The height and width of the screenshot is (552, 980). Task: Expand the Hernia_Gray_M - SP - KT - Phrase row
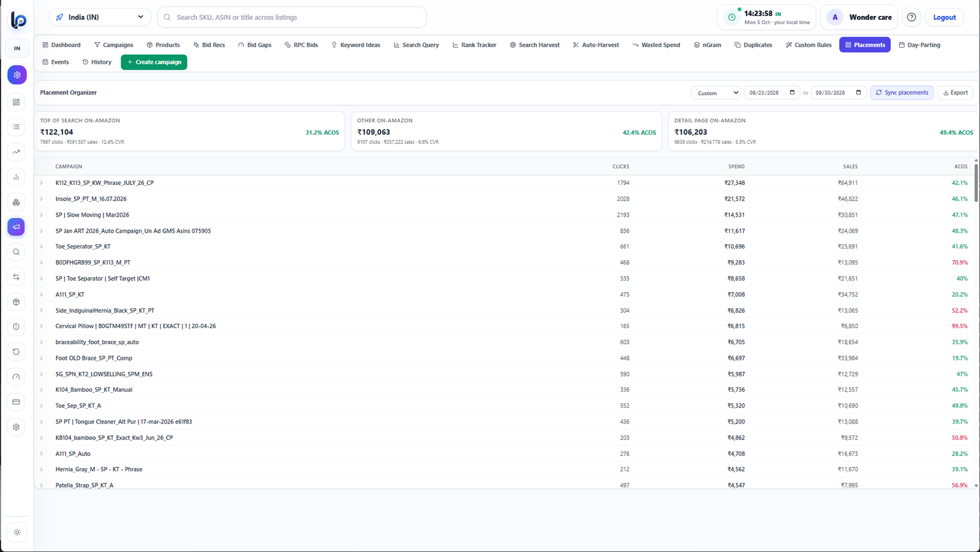click(42, 469)
